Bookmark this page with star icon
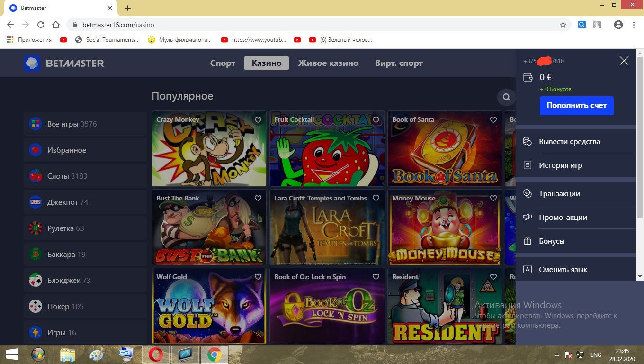Screen dimensions: 644x364 563,25
